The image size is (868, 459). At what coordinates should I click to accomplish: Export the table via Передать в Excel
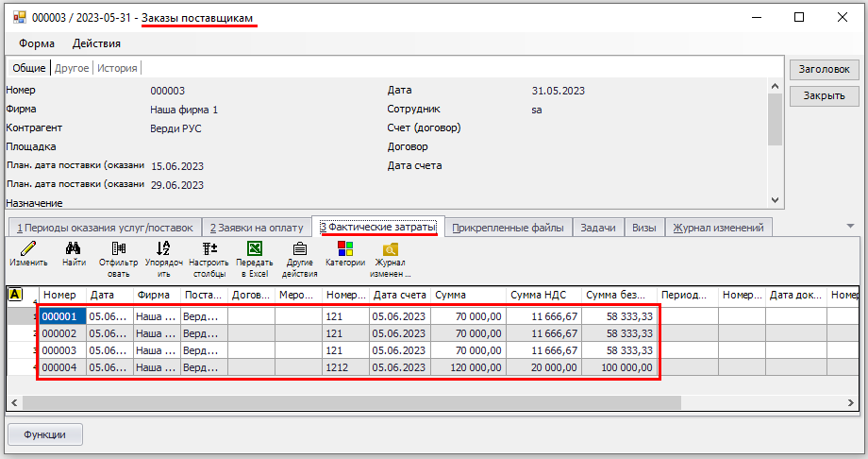tap(254, 249)
